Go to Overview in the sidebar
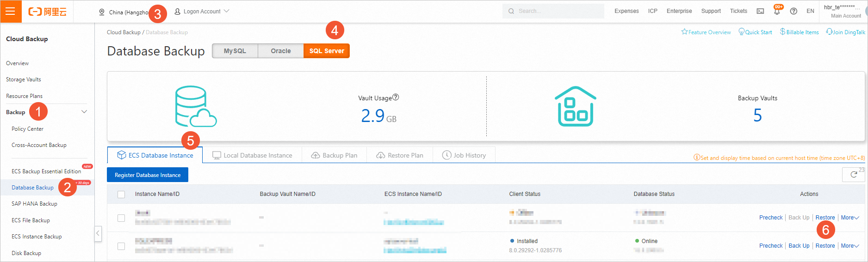 17,63
